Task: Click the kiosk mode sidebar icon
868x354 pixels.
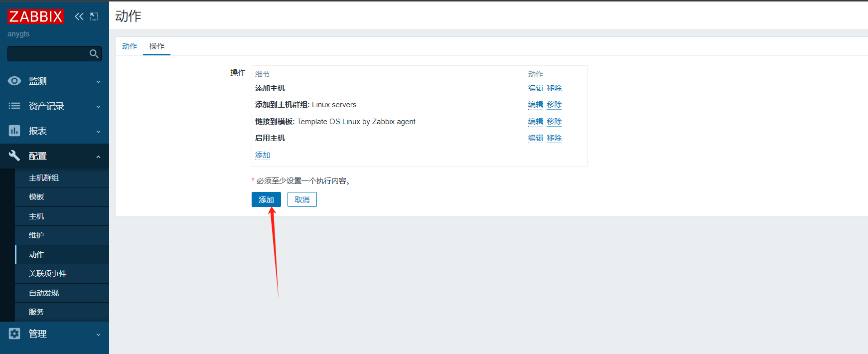Action: (94, 16)
